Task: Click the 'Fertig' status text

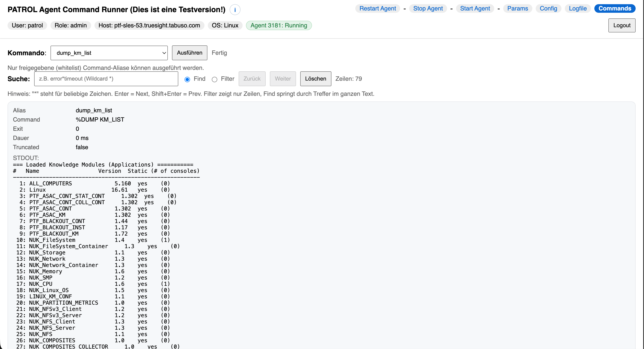Action: 219,53
